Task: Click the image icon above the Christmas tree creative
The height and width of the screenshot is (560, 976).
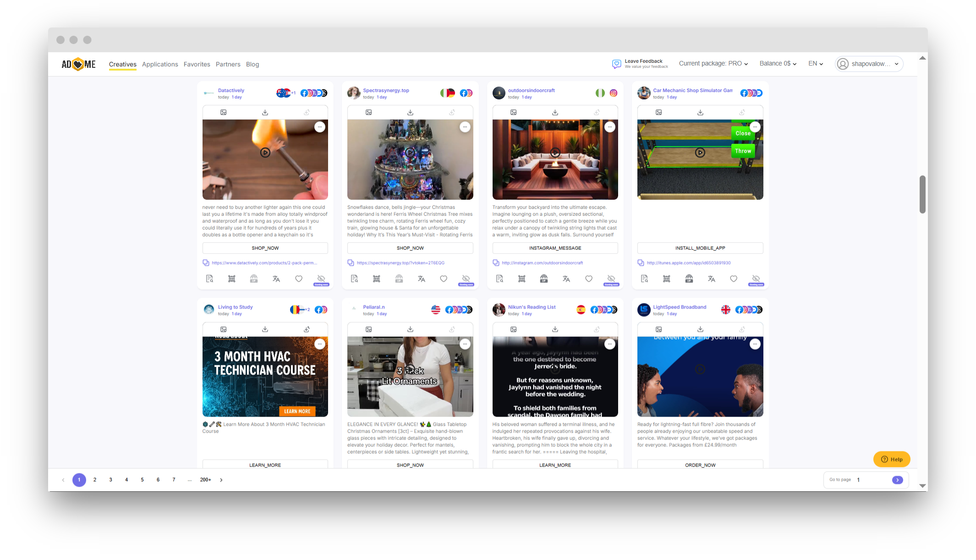Action: (368, 112)
